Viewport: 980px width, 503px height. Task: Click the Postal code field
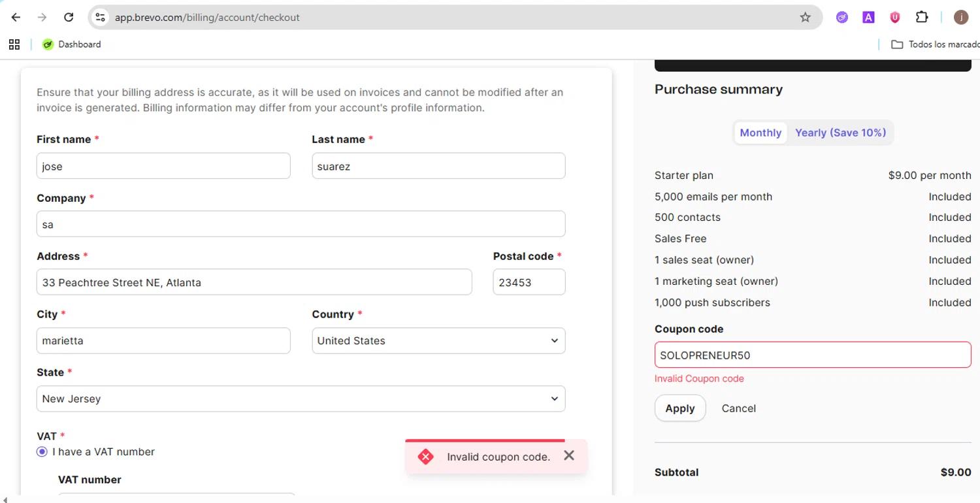click(529, 282)
